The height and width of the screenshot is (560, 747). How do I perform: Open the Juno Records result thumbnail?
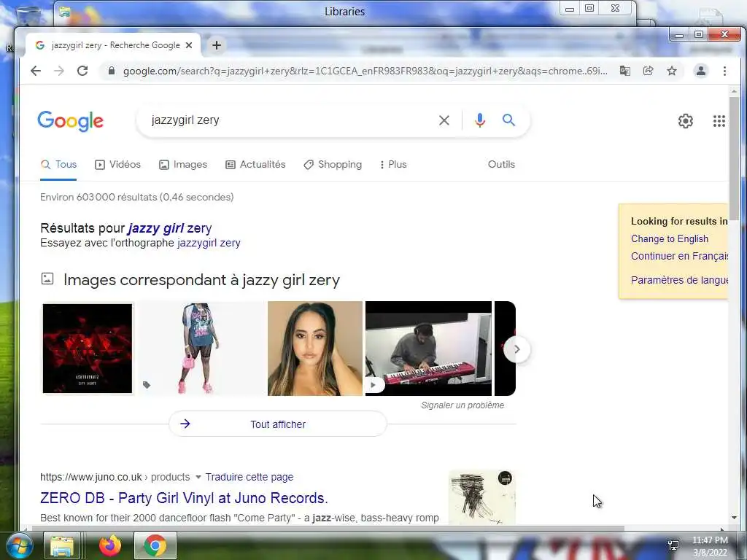(481, 497)
